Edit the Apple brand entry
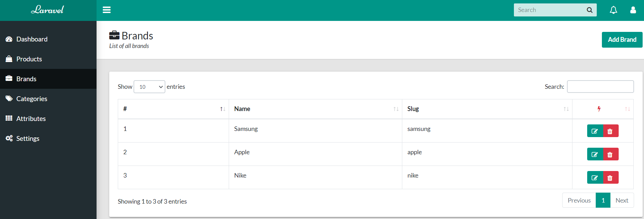 point(595,154)
